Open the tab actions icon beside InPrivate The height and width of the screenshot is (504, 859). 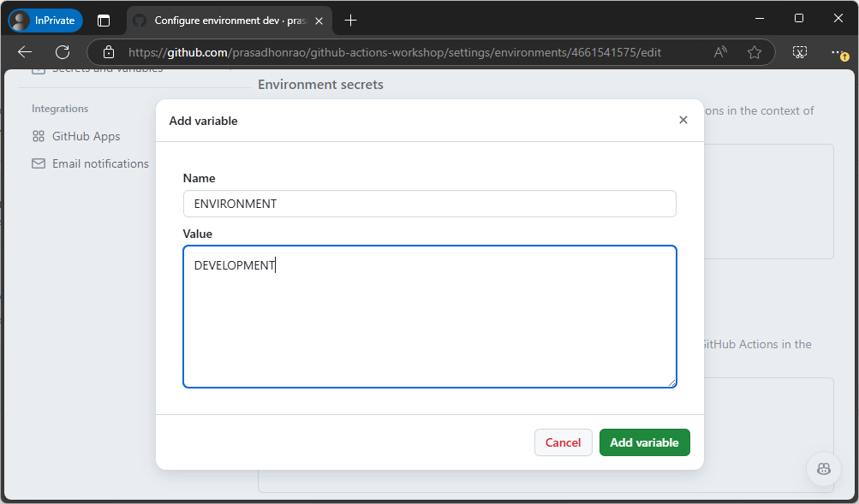[x=105, y=20]
